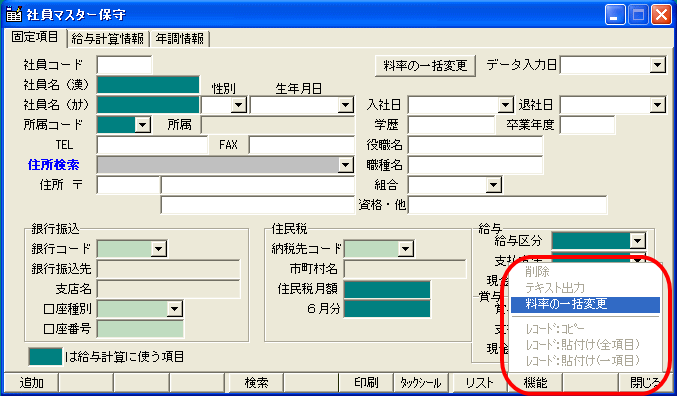Open the 生年月日 date dropdown

345,105
